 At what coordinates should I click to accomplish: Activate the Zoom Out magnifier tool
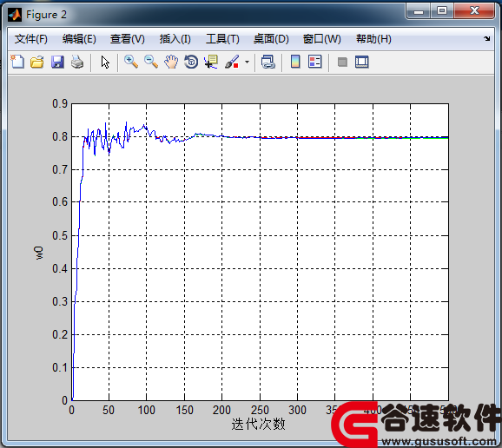151,62
